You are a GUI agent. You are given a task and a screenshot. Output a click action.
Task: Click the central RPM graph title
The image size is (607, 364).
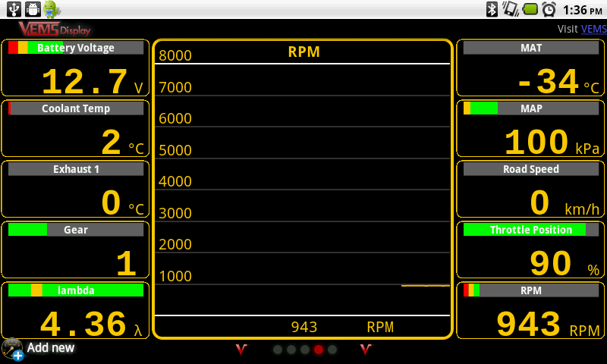303,52
